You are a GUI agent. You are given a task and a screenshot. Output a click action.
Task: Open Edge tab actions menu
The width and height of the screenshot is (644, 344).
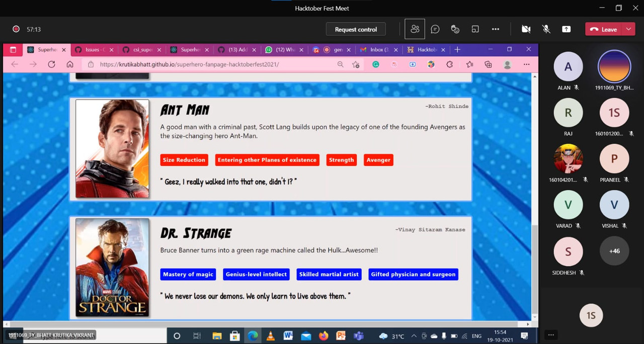click(x=13, y=50)
